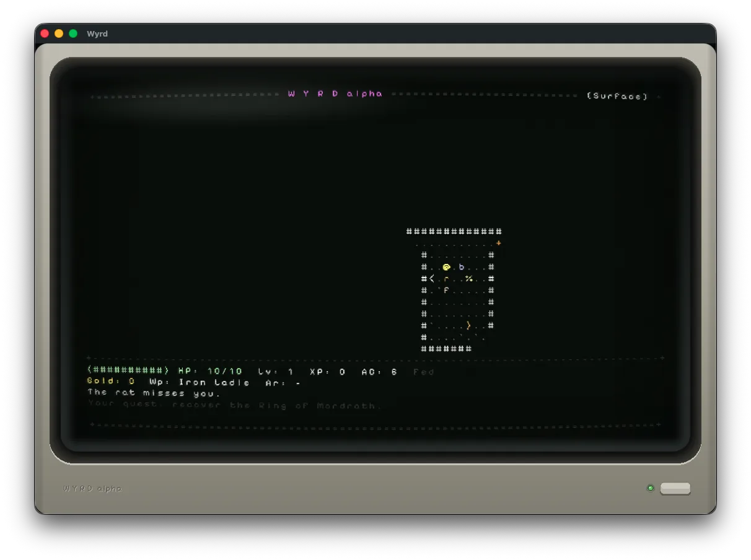751x560 pixels.
Task: Click the 'Wp: Iron Ladle' weapon entry
Action: pyautogui.click(x=200, y=382)
